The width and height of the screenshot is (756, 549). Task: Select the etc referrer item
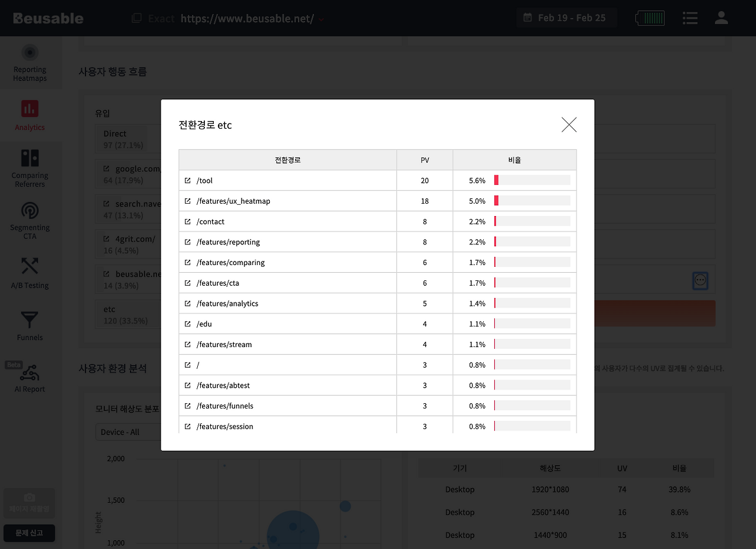coord(128,314)
